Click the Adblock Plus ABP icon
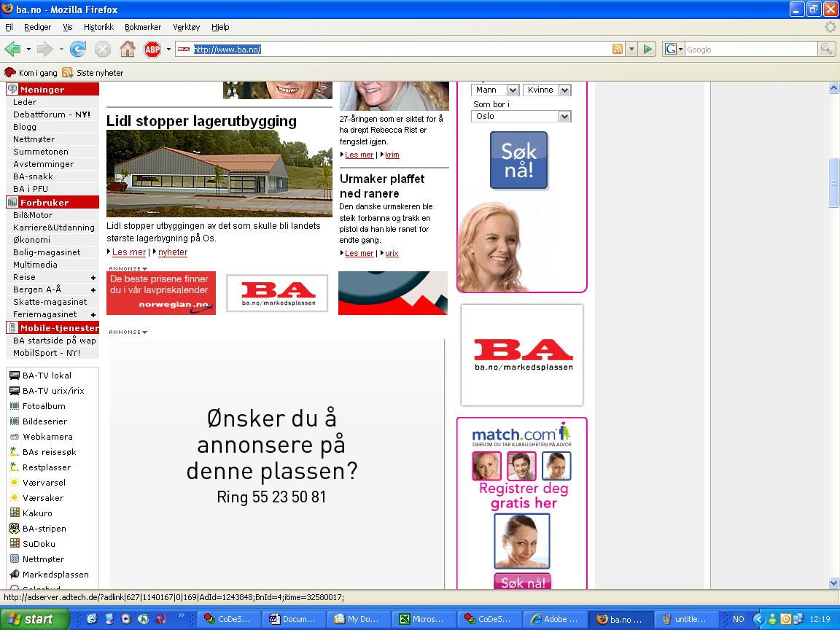 coord(152,50)
